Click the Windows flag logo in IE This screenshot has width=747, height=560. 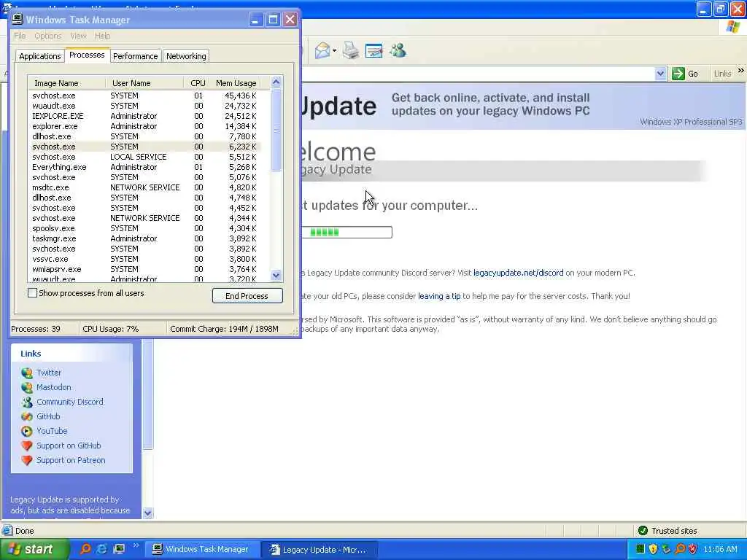click(732, 27)
